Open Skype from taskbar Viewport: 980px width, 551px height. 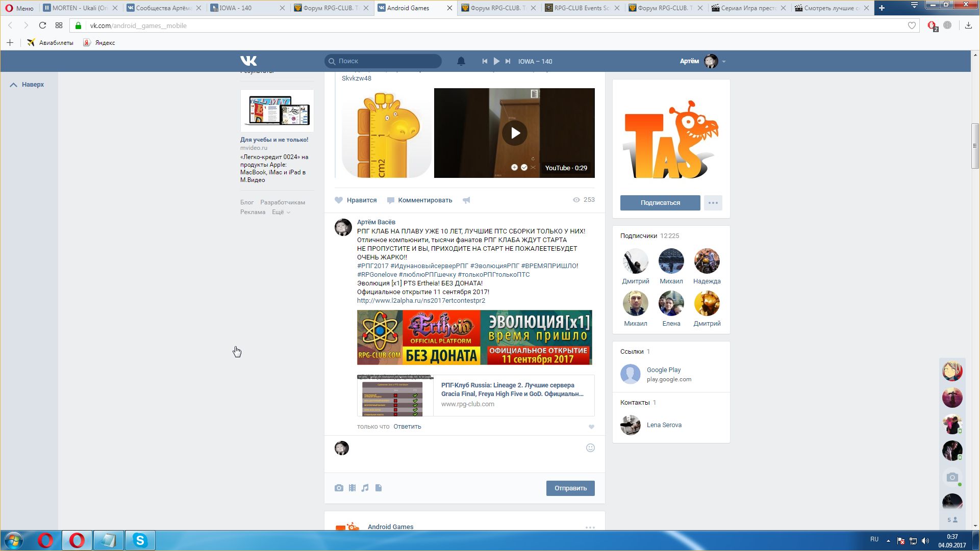click(x=140, y=540)
